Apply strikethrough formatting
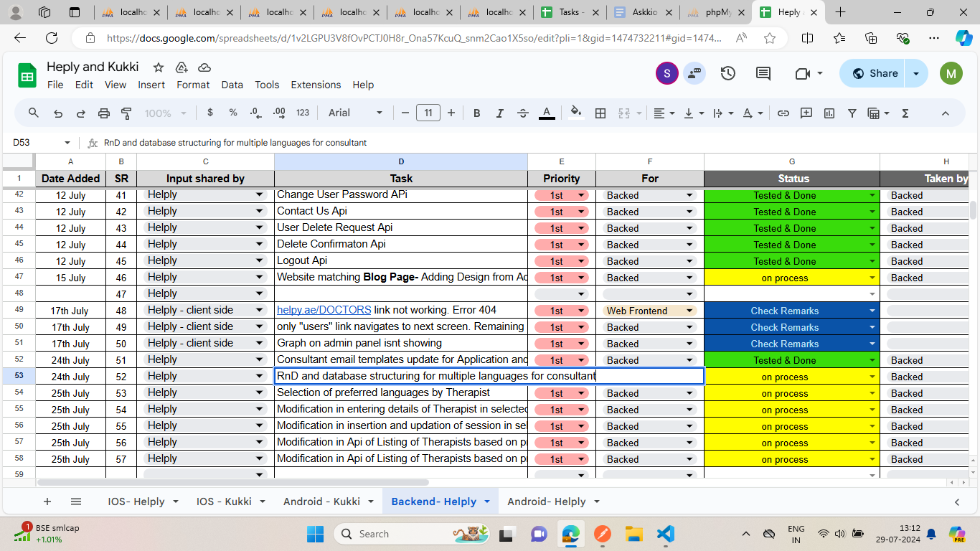This screenshot has width=980, height=551. (523, 113)
